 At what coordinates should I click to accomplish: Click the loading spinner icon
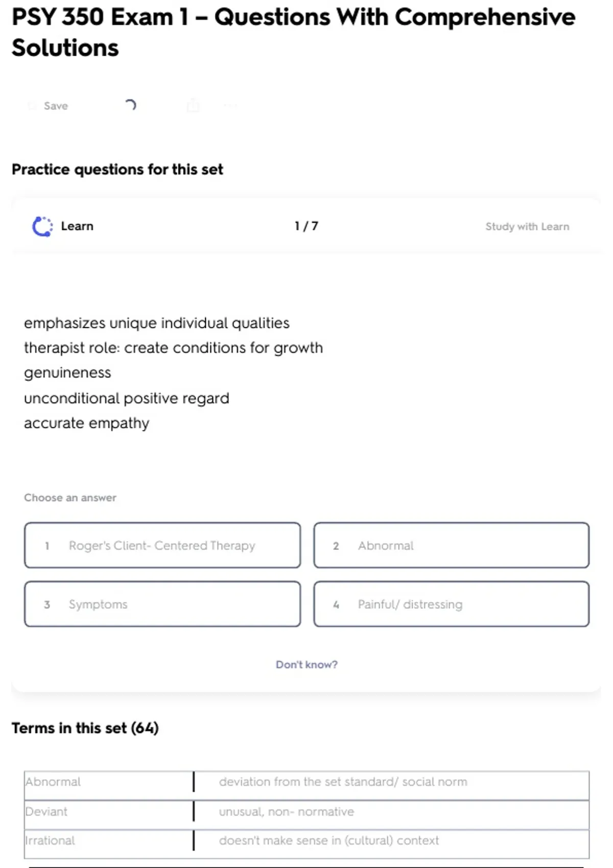pos(130,105)
